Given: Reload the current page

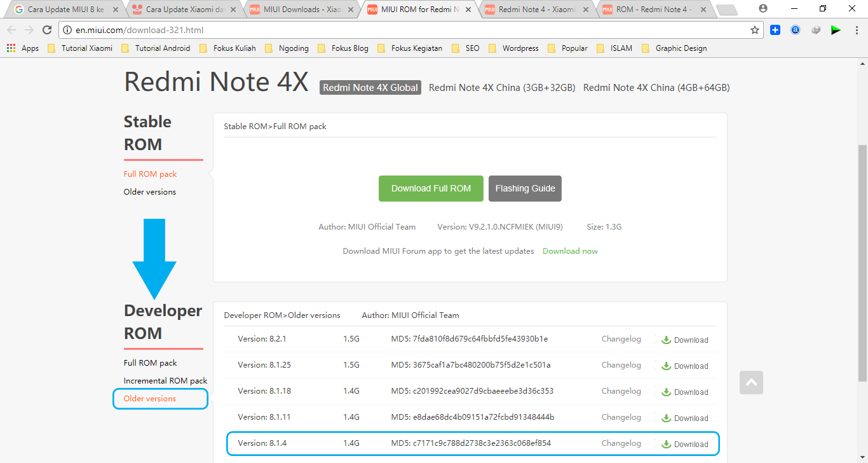Looking at the screenshot, I should [48, 29].
